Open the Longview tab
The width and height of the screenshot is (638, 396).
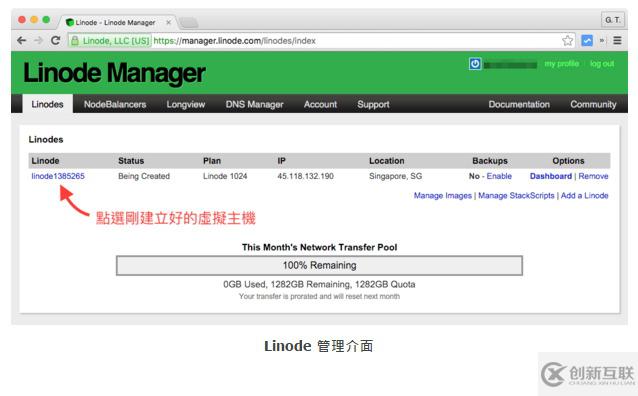[186, 104]
